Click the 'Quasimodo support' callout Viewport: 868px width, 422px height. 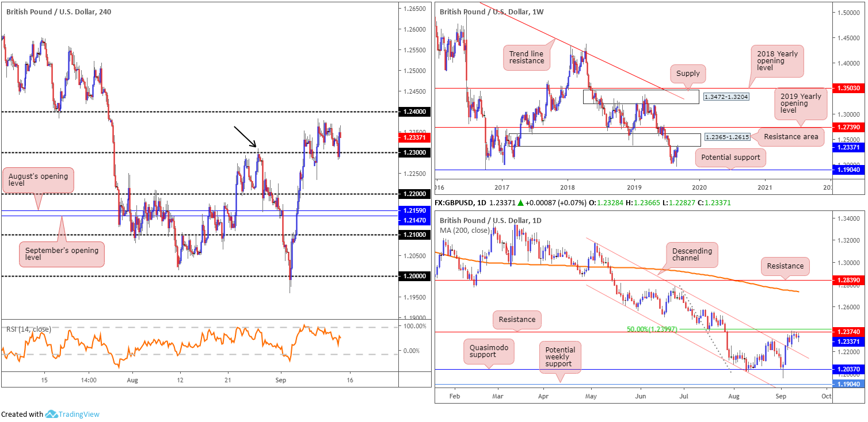tap(489, 351)
